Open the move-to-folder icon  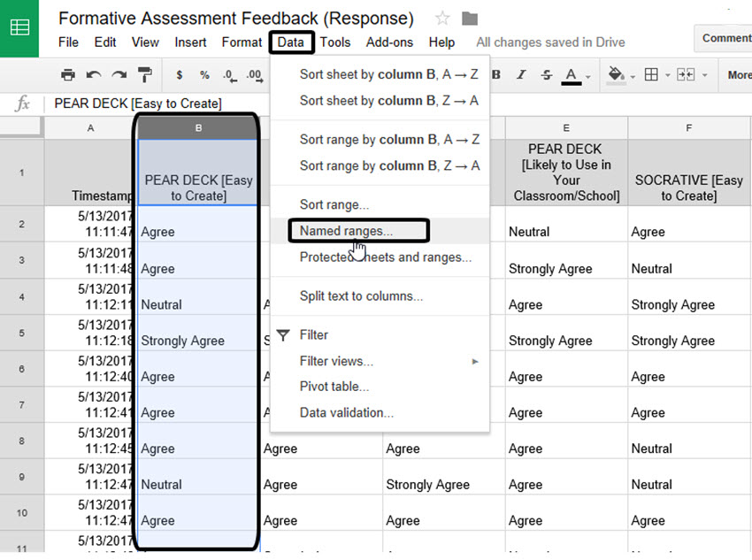point(470,19)
